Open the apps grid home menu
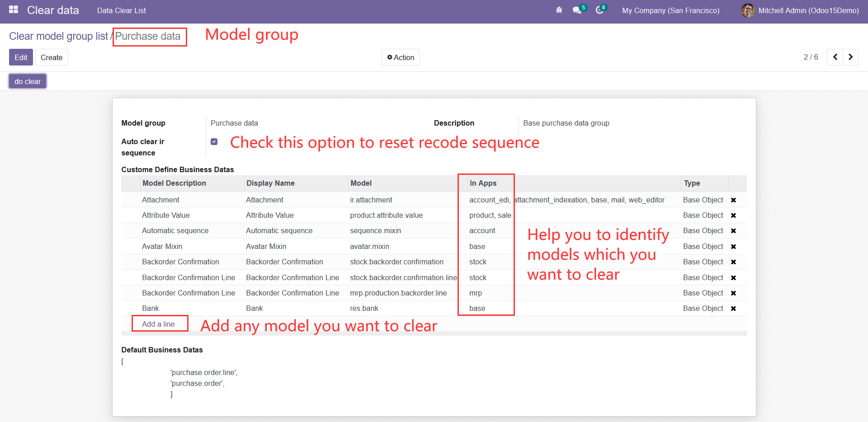The width and height of the screenshot is (868, 422). pyautogui.click(x=14, y=9)
